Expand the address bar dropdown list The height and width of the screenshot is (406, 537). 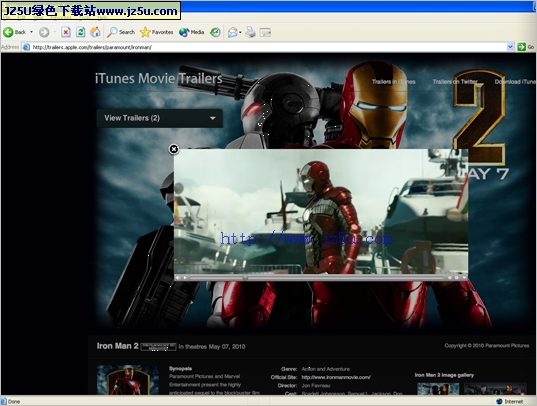510,47
